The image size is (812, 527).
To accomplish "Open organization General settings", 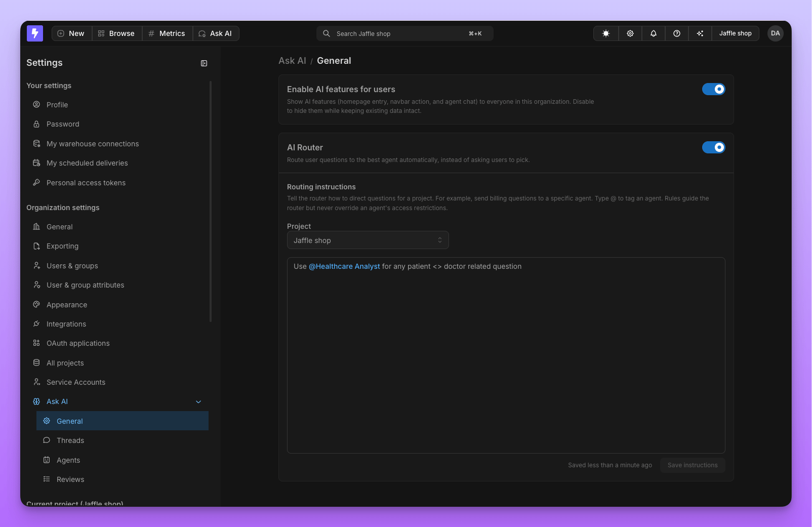I will pos(117,227).
